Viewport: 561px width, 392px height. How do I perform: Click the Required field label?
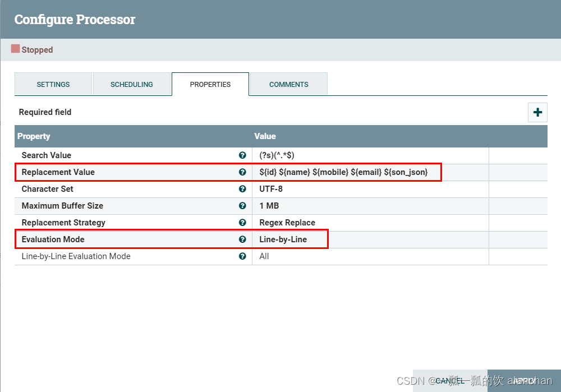pyautogui.click(x=45, y=112)
